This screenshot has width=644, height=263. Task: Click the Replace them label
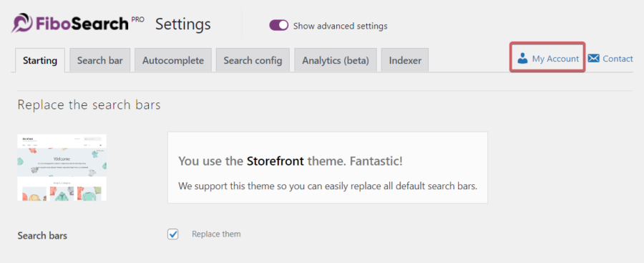216,234
